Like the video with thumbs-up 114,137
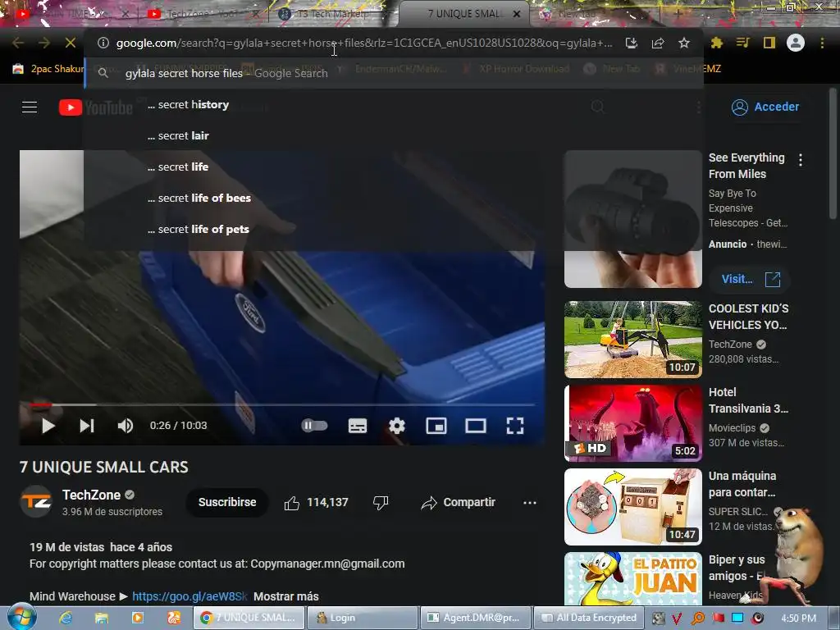840x630 pixels. (x=316, y=503)
